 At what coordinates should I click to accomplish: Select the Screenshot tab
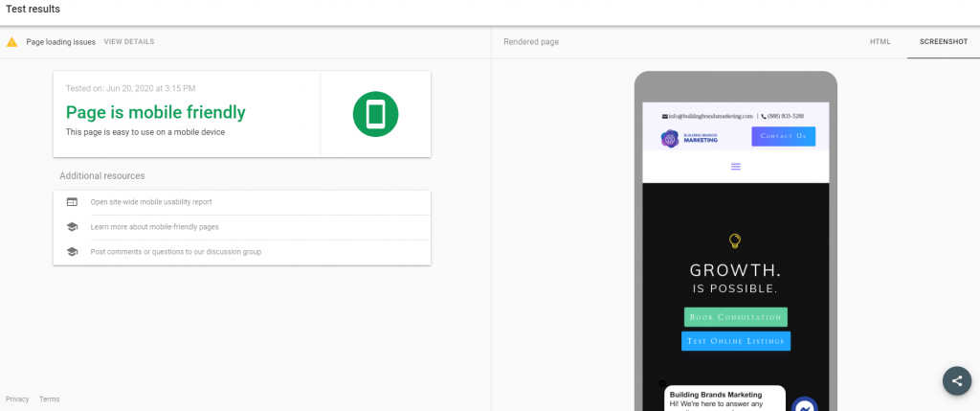coord(944,42)
